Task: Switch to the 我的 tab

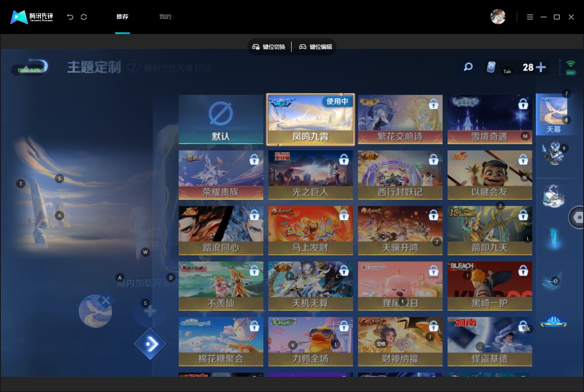Action: [165, 17]
